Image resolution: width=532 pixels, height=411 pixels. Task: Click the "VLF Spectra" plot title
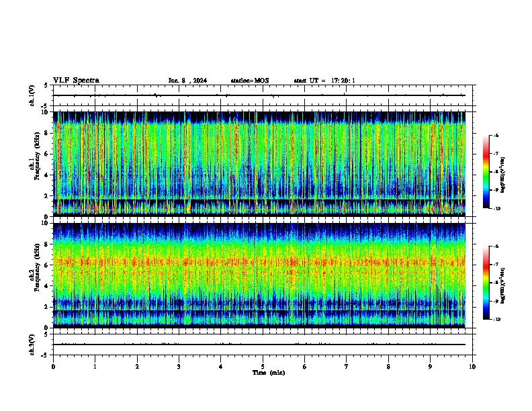(x=76, y=81)
